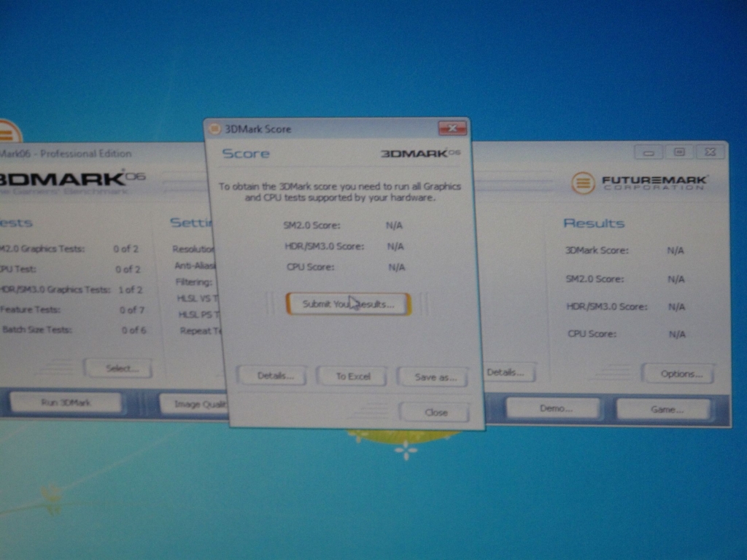Screen dimensions: 747x560
Task: Click the CPU Test '0 of 2' value
Action: tap(128, 270)
